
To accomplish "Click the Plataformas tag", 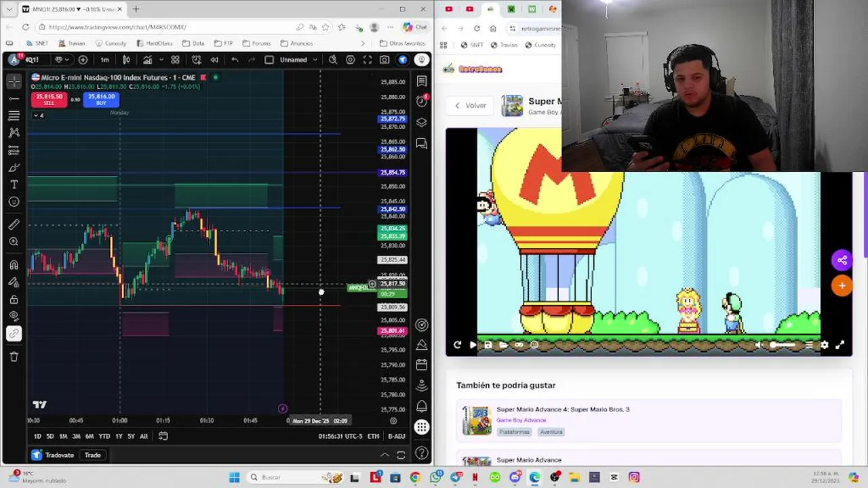I will [x=514, y=432].
